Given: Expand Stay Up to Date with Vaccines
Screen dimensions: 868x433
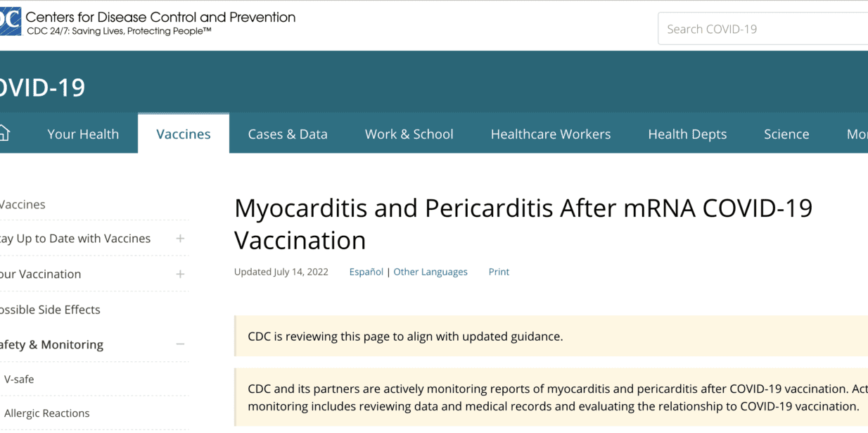Looking at the screenshot, I should pos(180,239).
